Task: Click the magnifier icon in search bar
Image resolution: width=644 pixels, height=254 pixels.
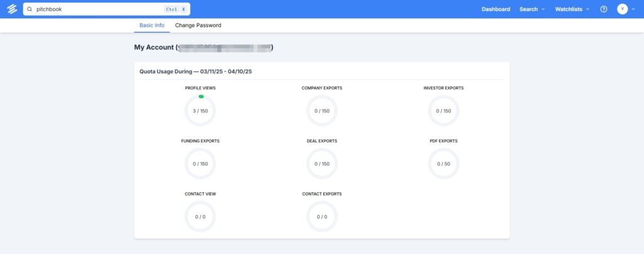Action: (x=30, y=9)
